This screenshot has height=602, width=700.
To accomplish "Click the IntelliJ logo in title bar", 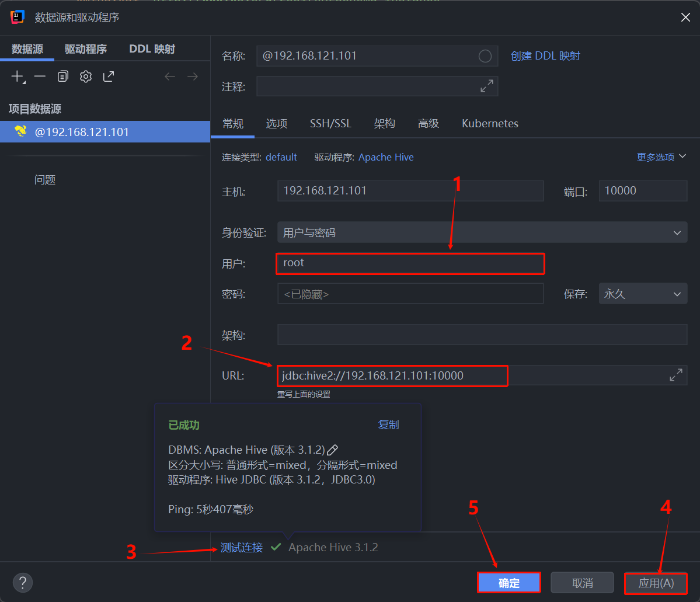I will 17,17.
